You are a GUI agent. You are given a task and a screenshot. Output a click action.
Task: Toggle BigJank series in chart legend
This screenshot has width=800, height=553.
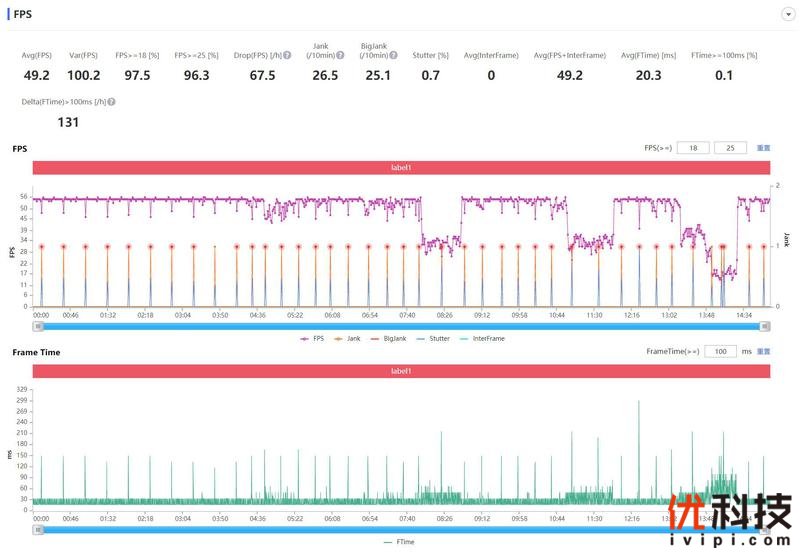pos(390,339)
